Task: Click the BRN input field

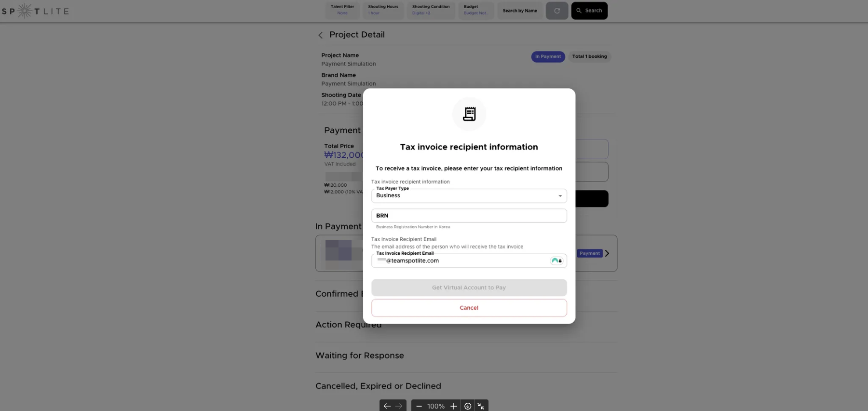Action: (469, 216)
